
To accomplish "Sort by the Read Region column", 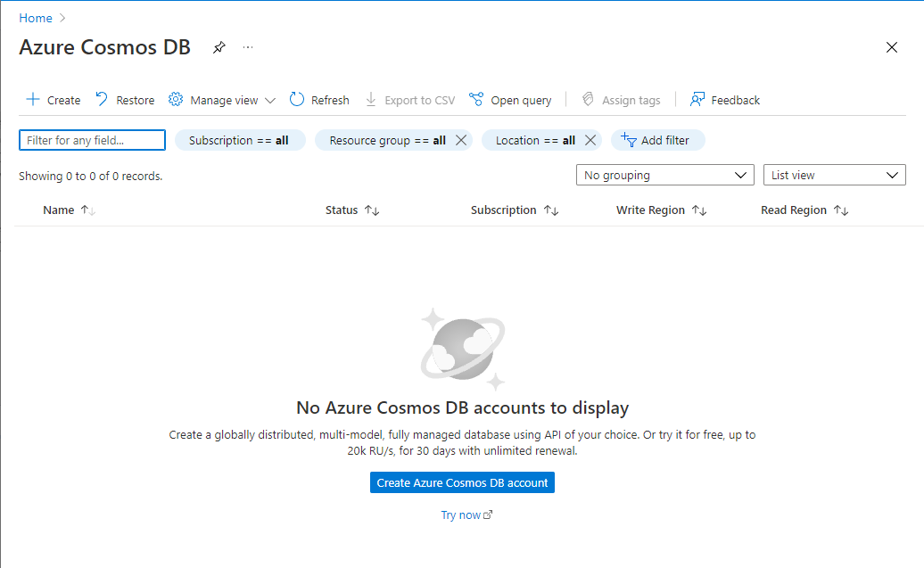I will tap(804, 210).
